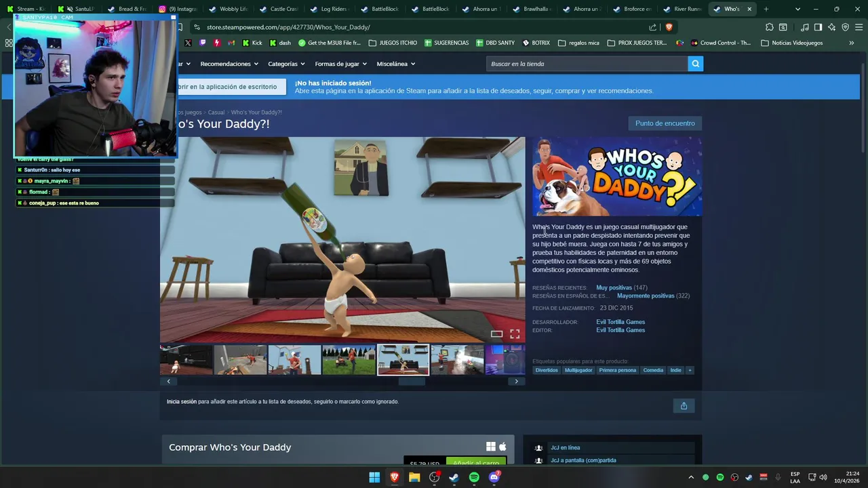Expand the bookmarks overflow chevron
The width and height of the screenshot is (868, 488).
[851, 43]
